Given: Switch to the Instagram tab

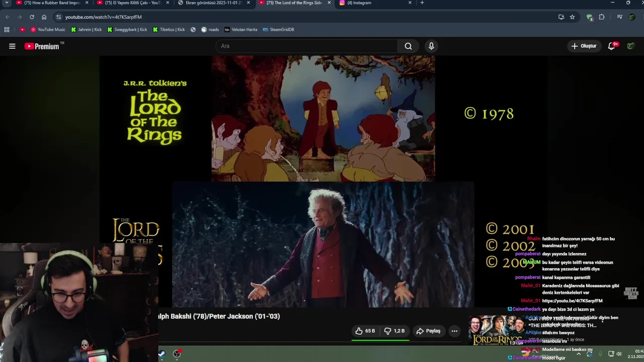Looking at the screenshot, I should (x=376, y=3).
